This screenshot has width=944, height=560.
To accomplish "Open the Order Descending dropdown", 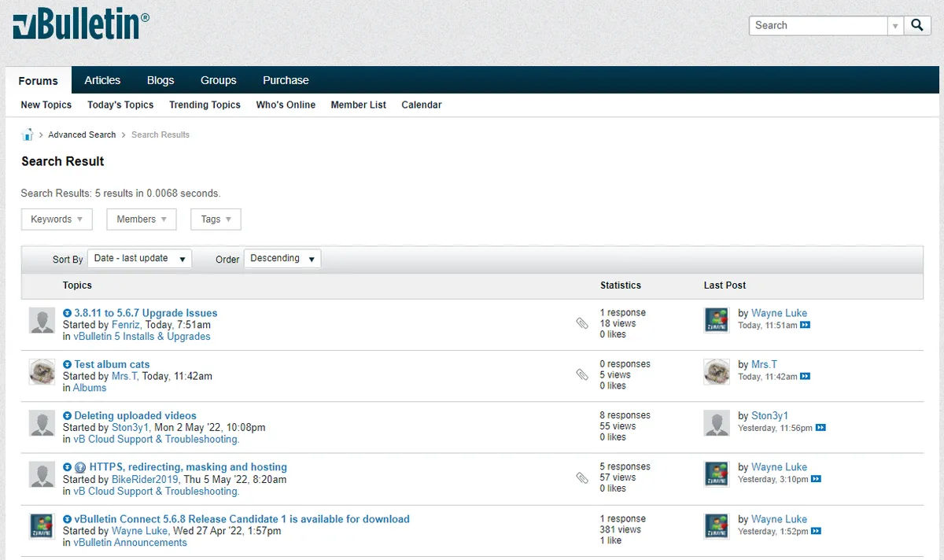I will point(282,259).
